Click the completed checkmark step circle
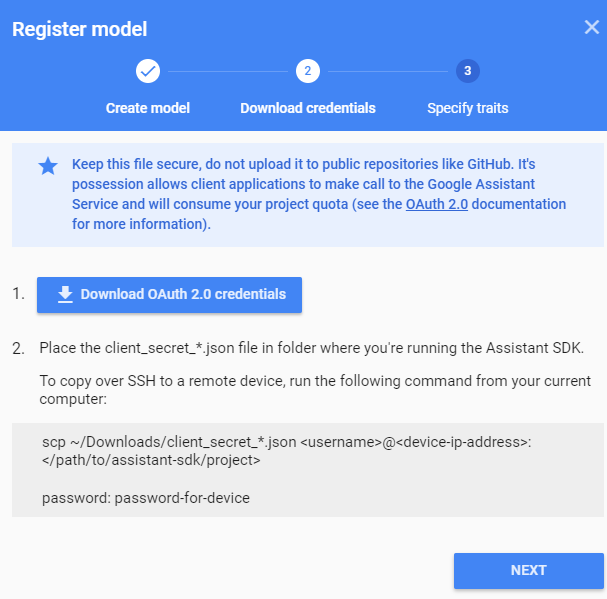The image size is (607, 599). coord(148,71)
